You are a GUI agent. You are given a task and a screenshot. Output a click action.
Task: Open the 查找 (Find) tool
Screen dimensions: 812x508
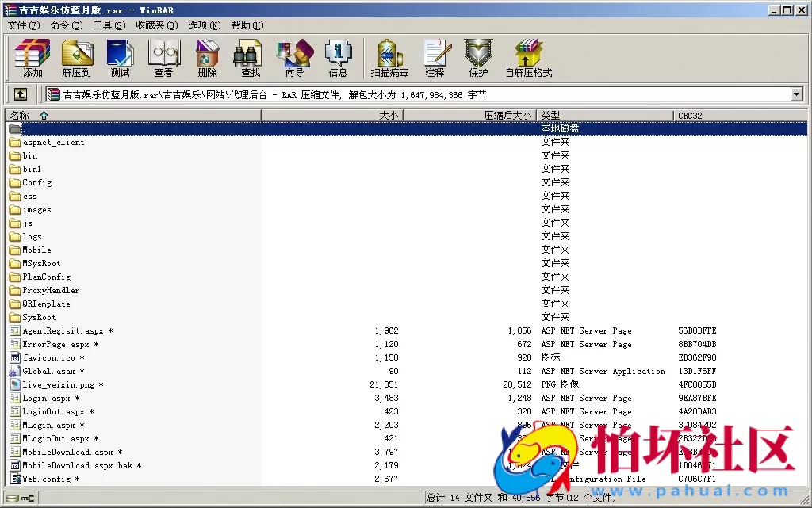point(248,58)
